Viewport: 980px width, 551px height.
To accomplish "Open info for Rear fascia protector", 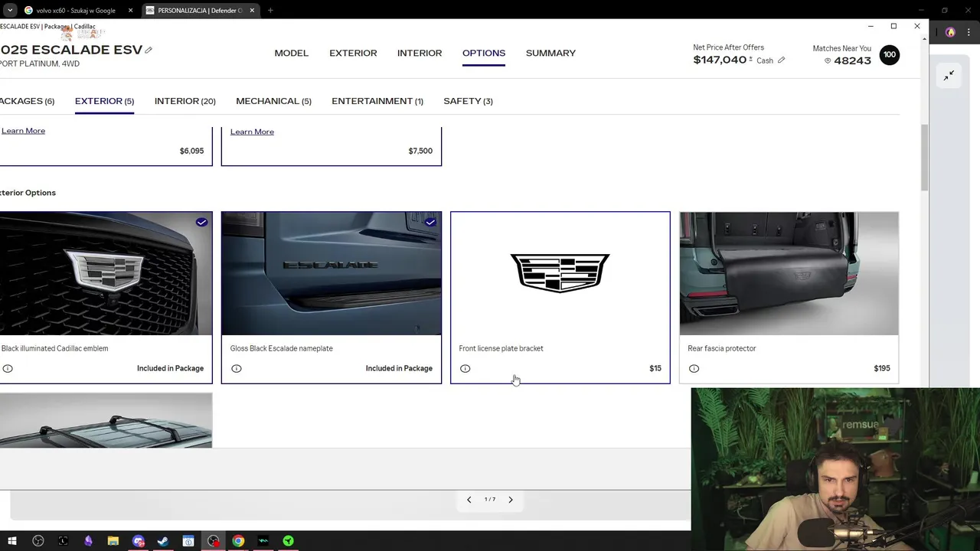I will [694, 368].
